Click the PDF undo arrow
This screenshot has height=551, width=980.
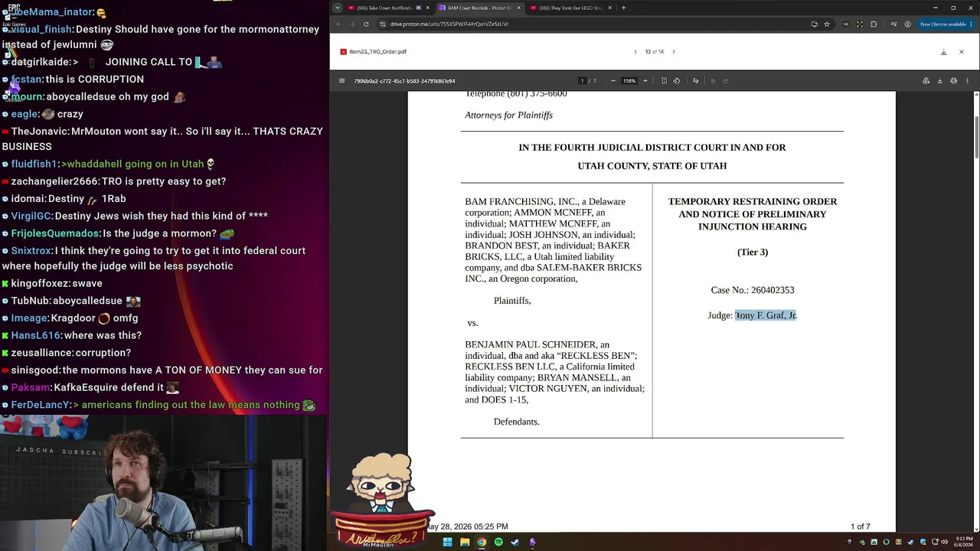pyautogui.click(x=713, y=80)
